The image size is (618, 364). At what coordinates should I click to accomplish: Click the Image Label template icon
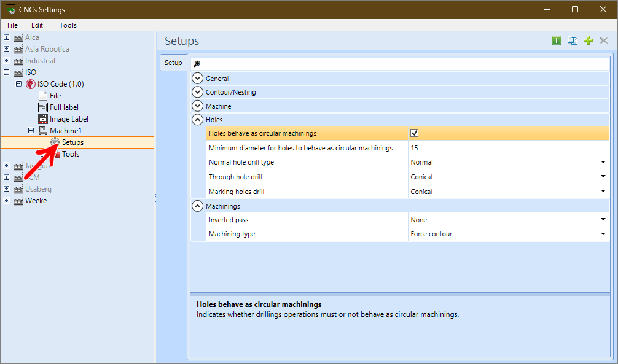[x=42, y=119]
